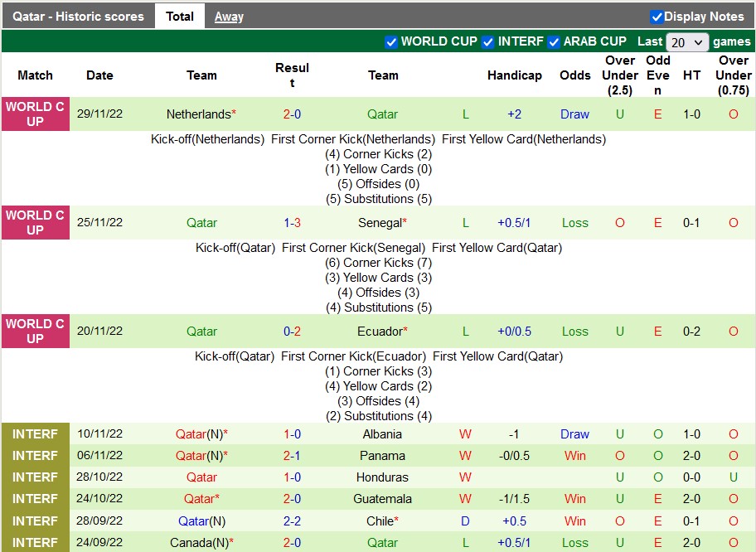The width and height of the screenshot is (756, 552).
Task: Open the Panama team link
Action: coord(382,456)
